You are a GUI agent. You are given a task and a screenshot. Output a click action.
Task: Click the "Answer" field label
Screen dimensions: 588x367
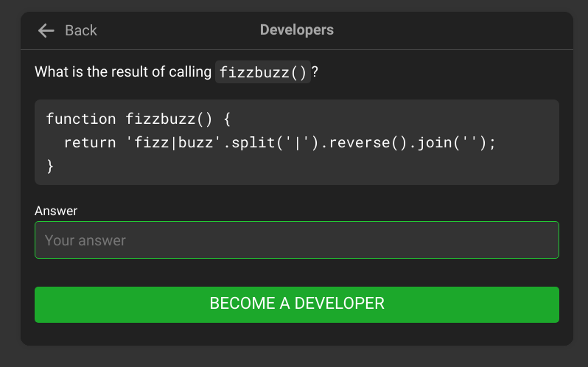56,211
